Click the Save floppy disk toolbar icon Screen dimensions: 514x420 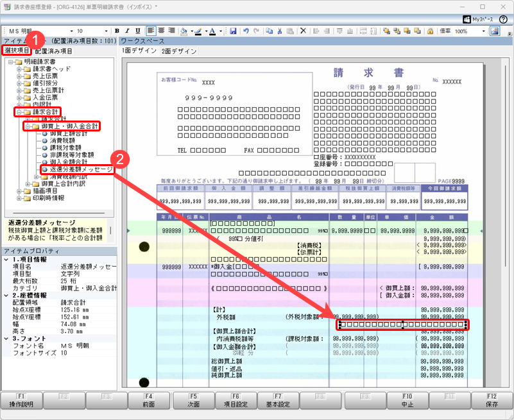[x=233, y=31]
